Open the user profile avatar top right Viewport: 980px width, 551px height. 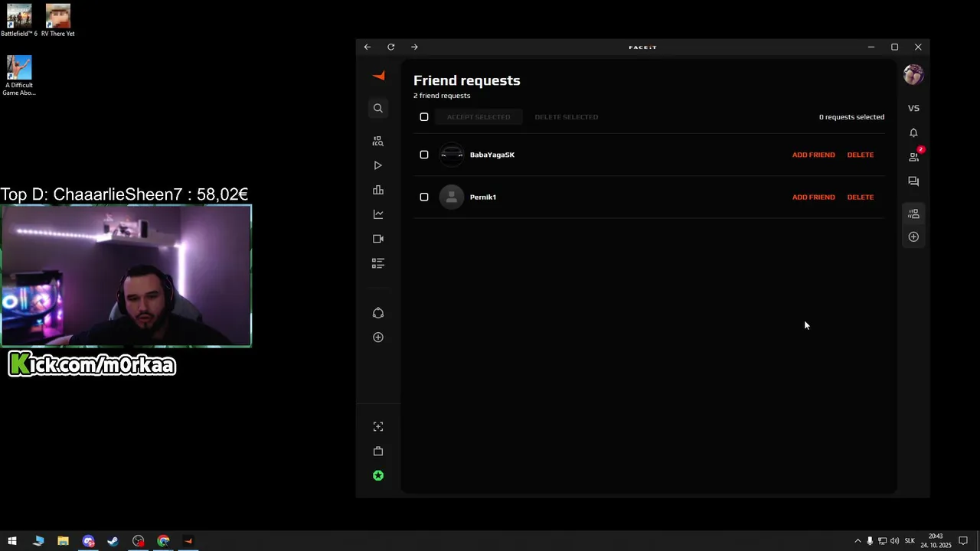pos(913,75)
